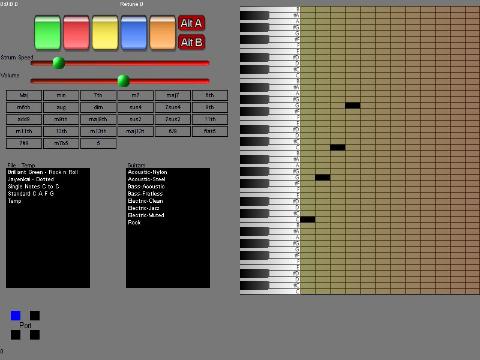Click the blue fret button

click(133, 33)
